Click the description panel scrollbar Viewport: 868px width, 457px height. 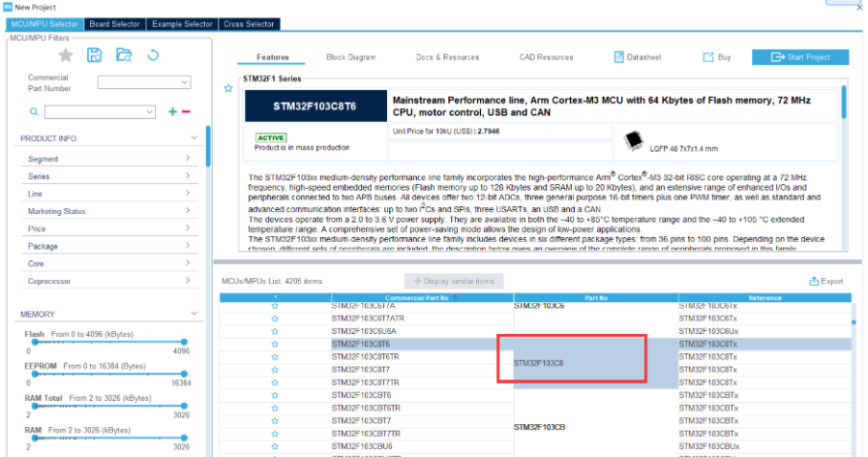point(844,102)
